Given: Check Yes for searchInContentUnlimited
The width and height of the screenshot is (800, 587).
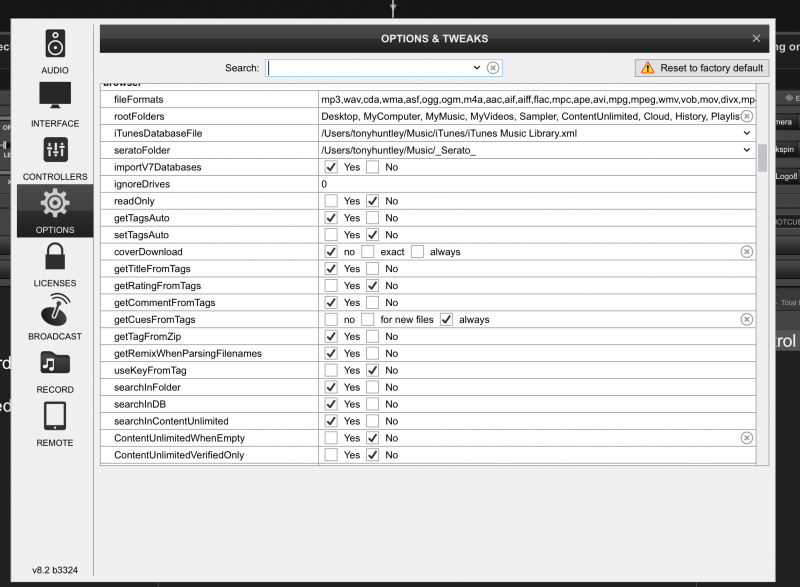Looking at the screenshot, I should pos(331,421).
